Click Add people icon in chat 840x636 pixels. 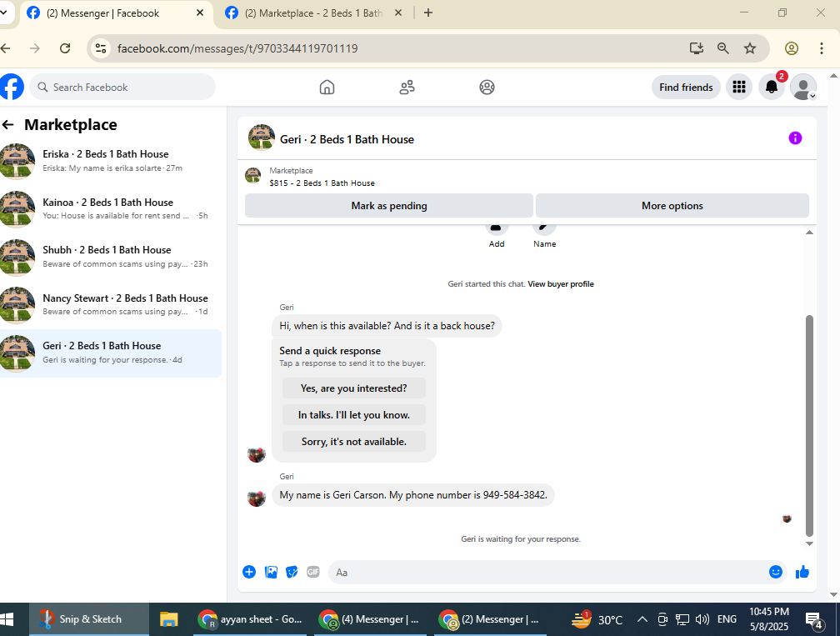tap(497, 228)
